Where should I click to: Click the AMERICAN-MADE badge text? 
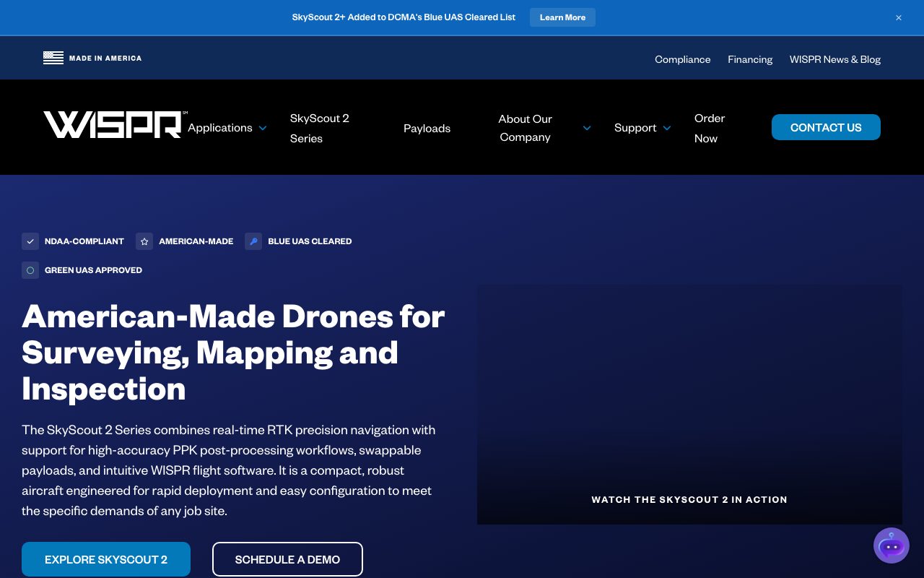[196, 241]
